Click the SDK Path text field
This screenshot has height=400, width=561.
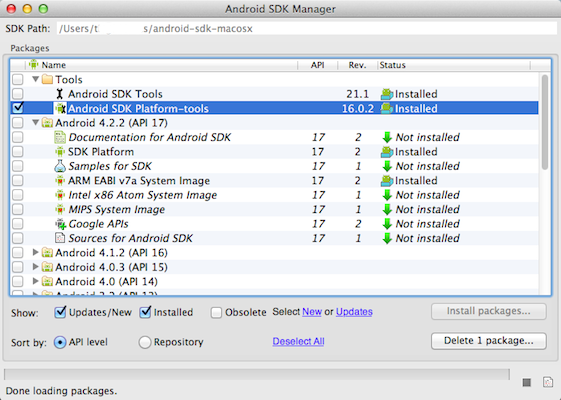tap(306, 28)
